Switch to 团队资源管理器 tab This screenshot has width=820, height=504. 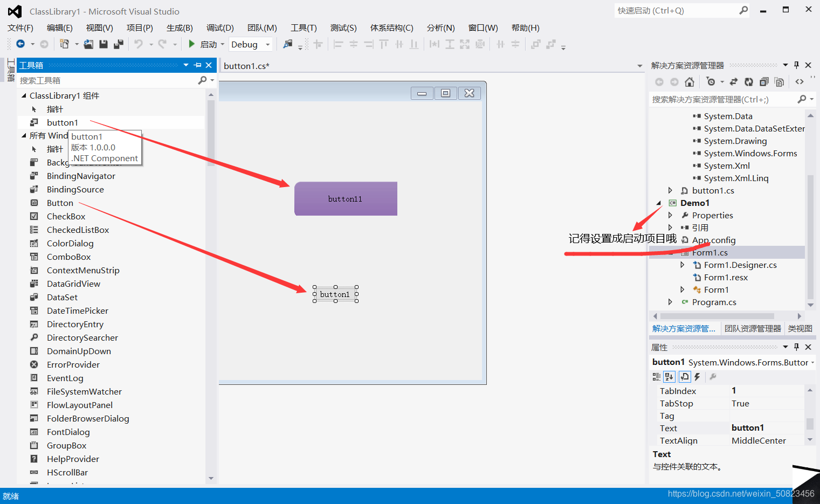coord(753,328)
